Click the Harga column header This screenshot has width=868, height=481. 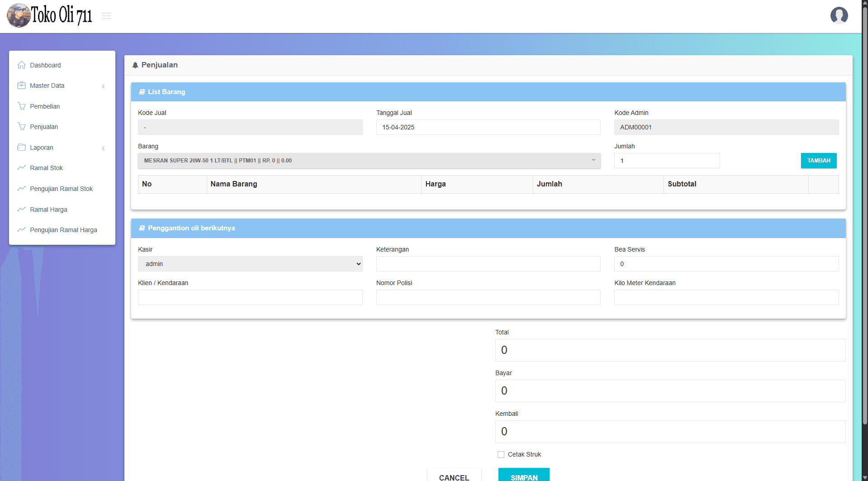pos(477,184)
